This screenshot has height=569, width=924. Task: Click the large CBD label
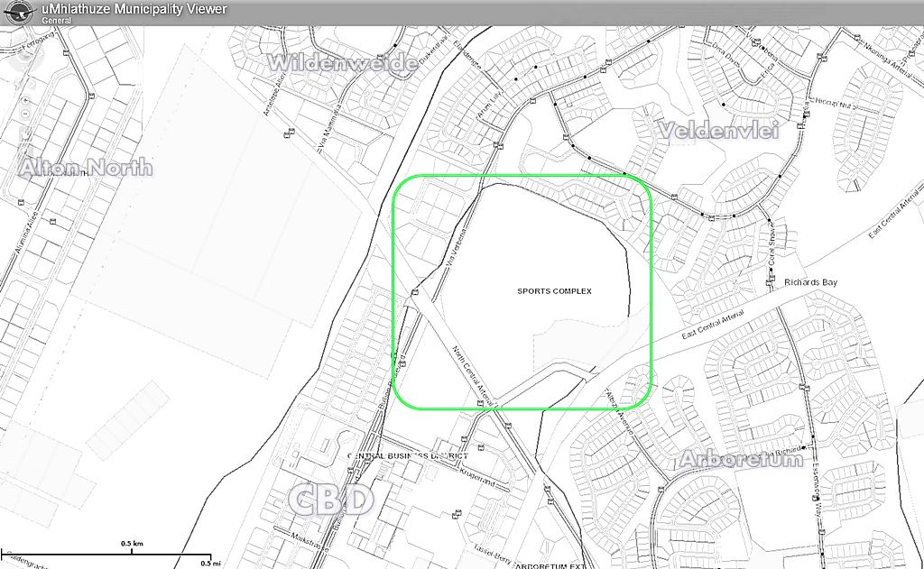coord(331,500)
